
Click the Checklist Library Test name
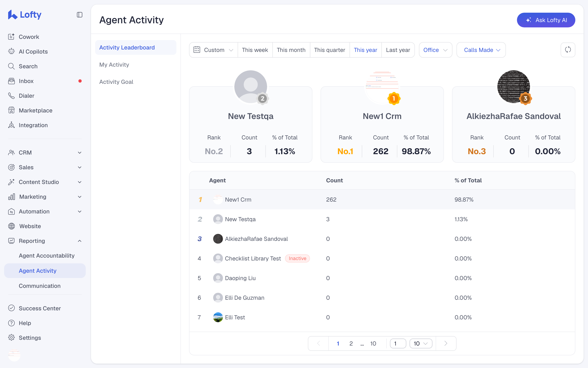coord(253,258)
